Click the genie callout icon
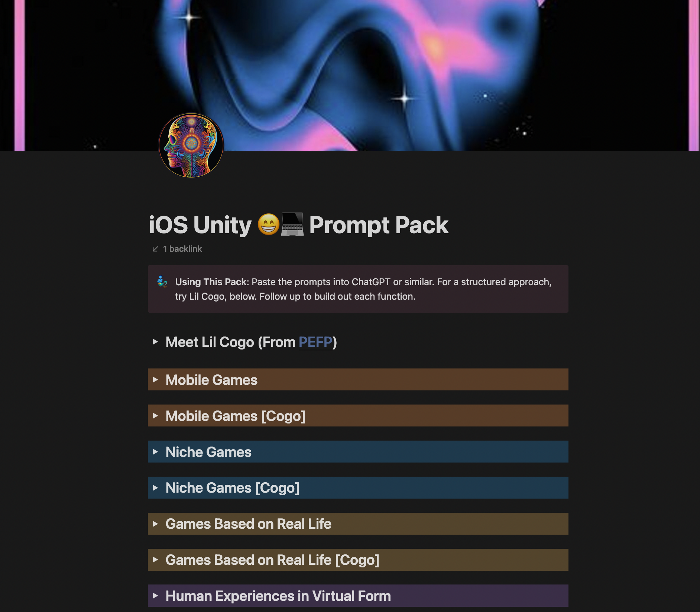Viewport: 700px width, 612px height. point(162,281)
